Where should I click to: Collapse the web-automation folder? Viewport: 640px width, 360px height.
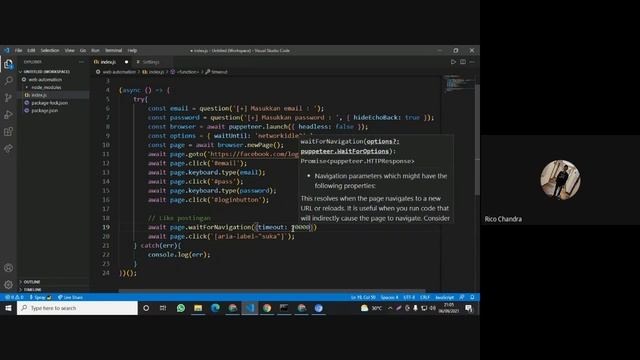pos(45,80)
